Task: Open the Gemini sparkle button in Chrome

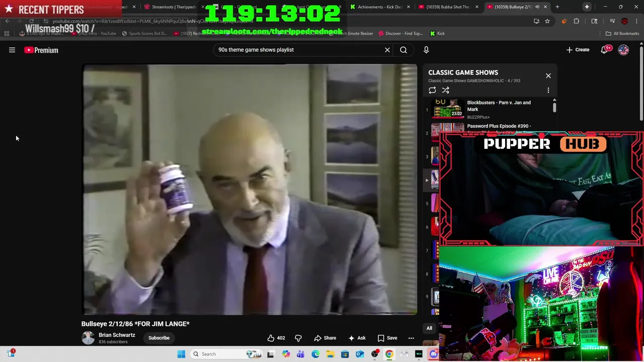Action: [587, 7]
